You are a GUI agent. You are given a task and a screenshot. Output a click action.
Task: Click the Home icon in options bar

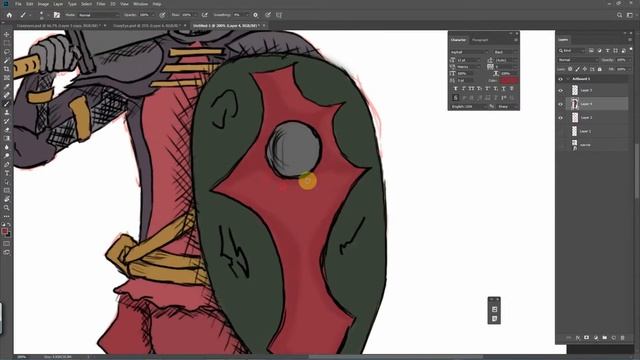[9, 15]
